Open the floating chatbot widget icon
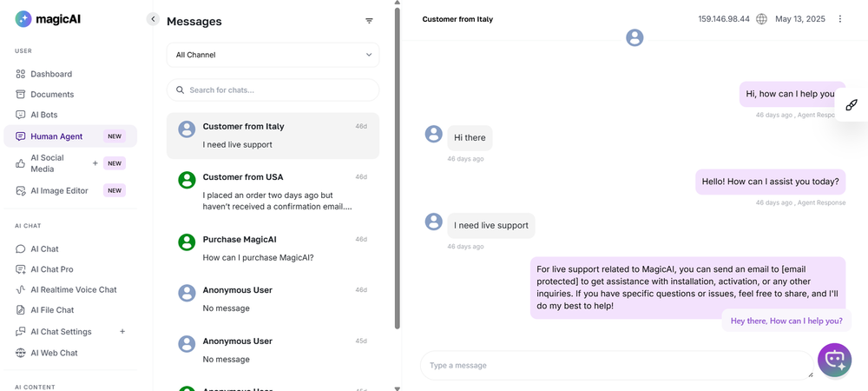 pos(834,360)
